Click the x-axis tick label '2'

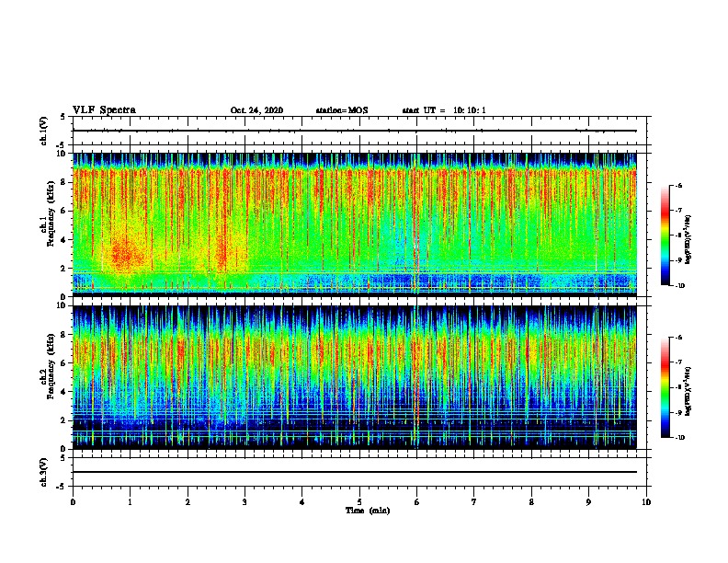pyautogui.click(x=188, y=502)
